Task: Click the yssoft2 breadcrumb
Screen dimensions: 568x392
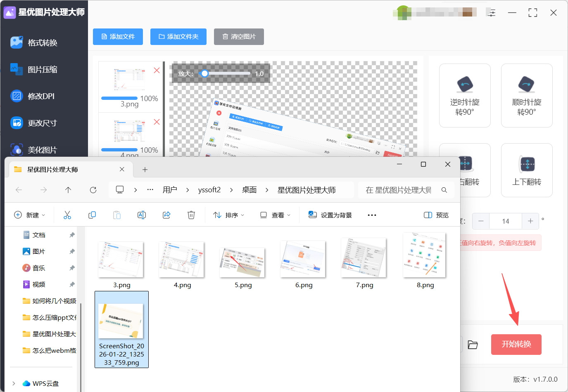Action: 209,190
